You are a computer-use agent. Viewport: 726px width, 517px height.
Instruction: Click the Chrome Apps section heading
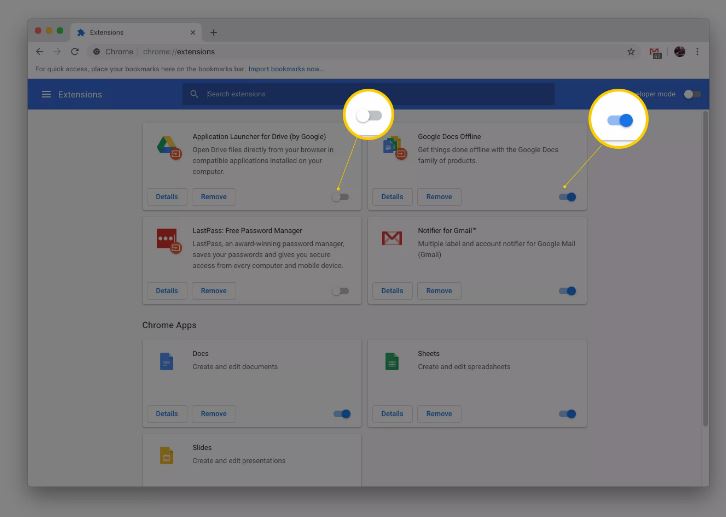tap(169, 325)
